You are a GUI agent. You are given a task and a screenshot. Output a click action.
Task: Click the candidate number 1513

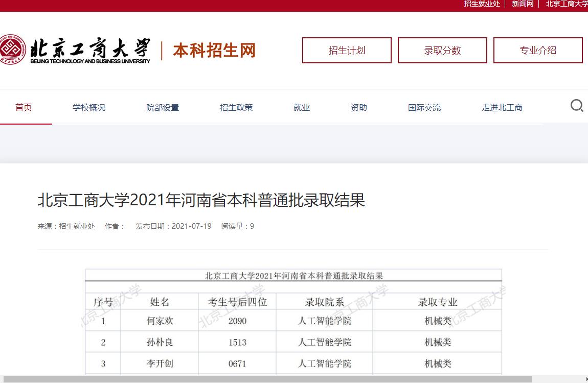point(237,342)
